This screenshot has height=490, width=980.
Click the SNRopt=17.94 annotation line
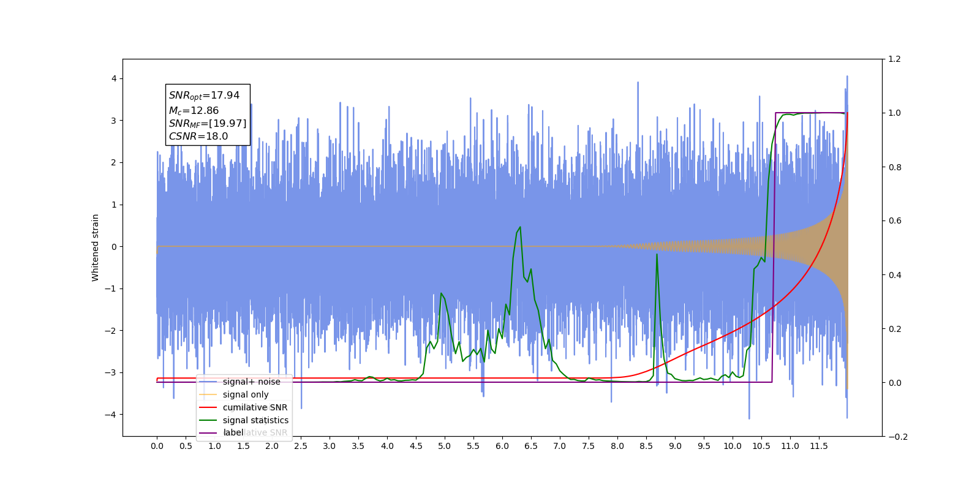coord(204,96)
